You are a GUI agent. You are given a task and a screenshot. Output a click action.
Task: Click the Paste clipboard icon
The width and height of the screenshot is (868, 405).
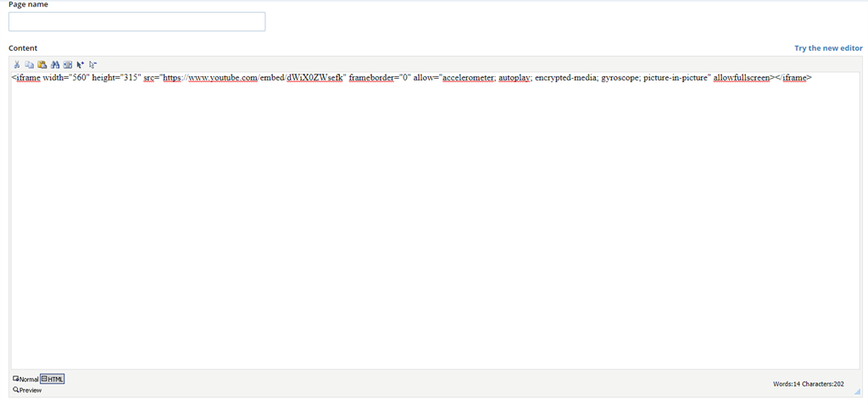42,64
